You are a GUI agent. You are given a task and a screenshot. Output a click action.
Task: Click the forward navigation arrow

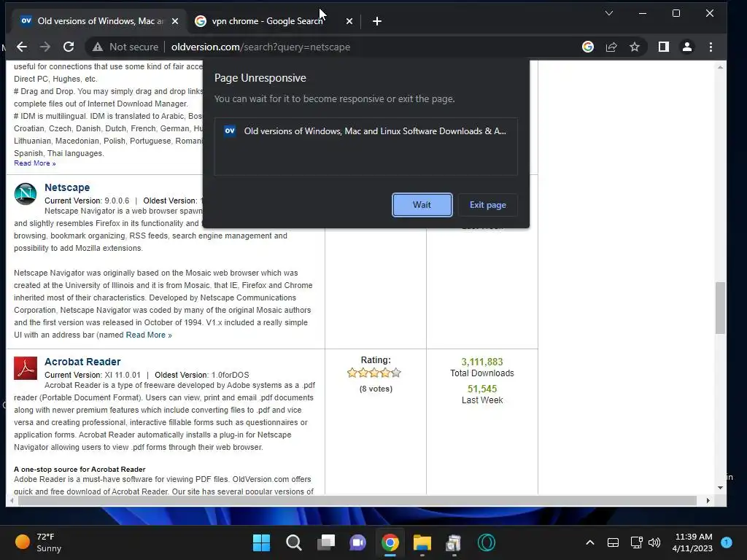(x=45, y=47)
